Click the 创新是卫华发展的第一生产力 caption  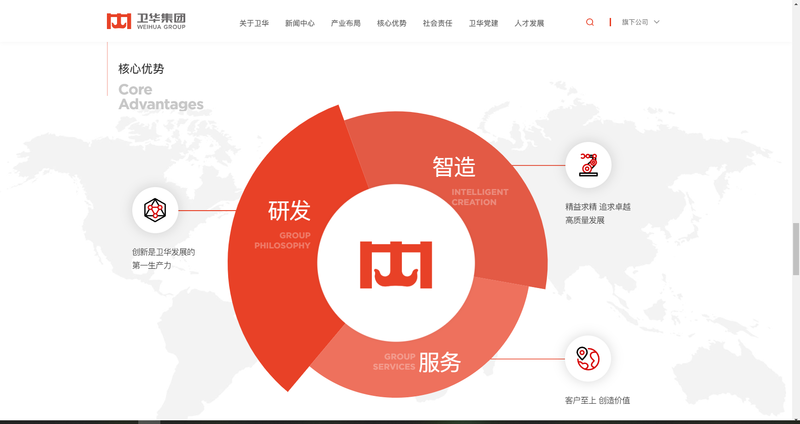tap(164, 259)
